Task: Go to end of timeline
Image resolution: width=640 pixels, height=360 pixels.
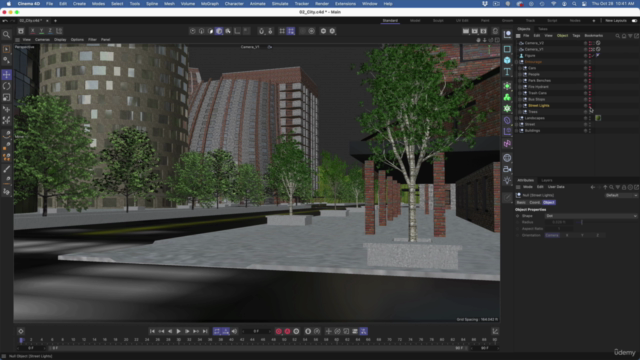Action: click(205, 331)
